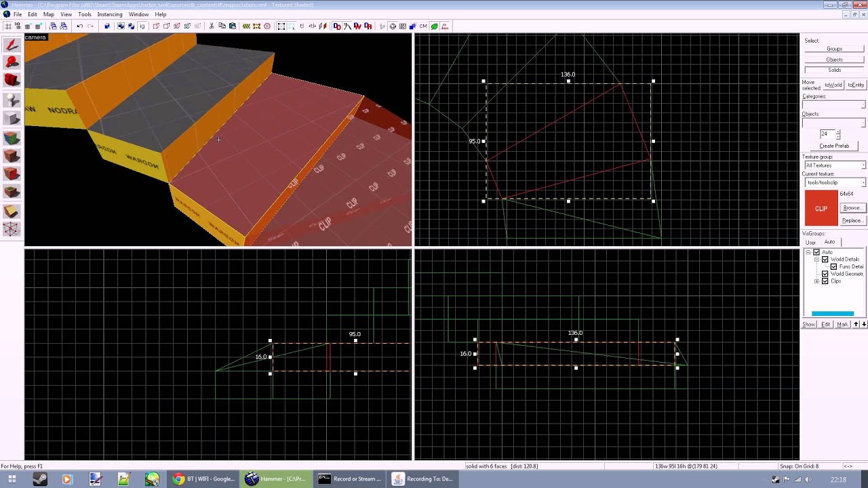Toggle the 2D grid icon in toolbar
This screenshot has width=868, height=488.
tap(8, 26)
